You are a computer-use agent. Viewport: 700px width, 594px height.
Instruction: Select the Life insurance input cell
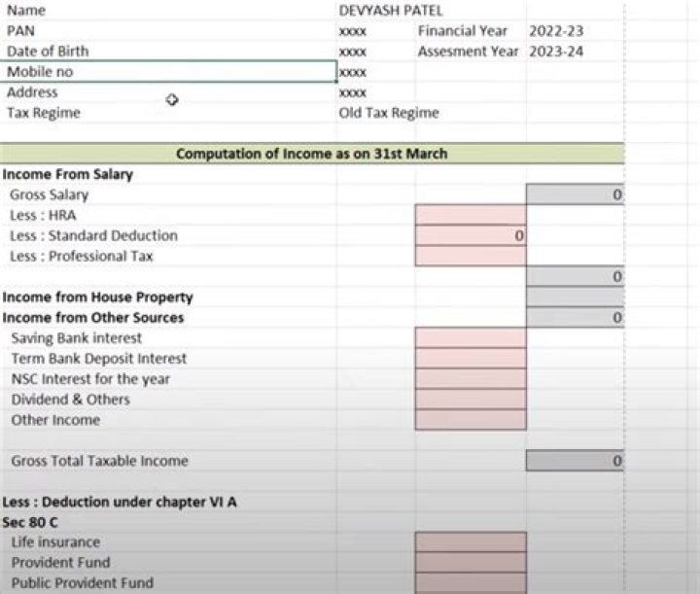coord(470,542)
